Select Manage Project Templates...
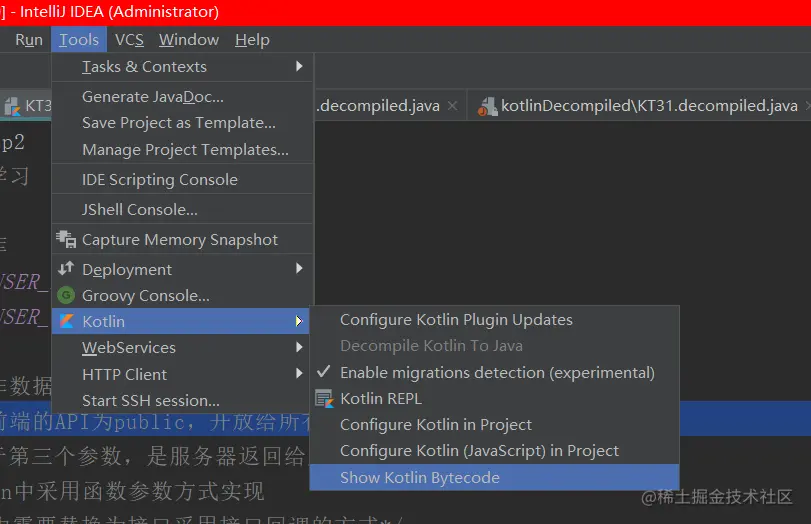 (x=183, y=149)
